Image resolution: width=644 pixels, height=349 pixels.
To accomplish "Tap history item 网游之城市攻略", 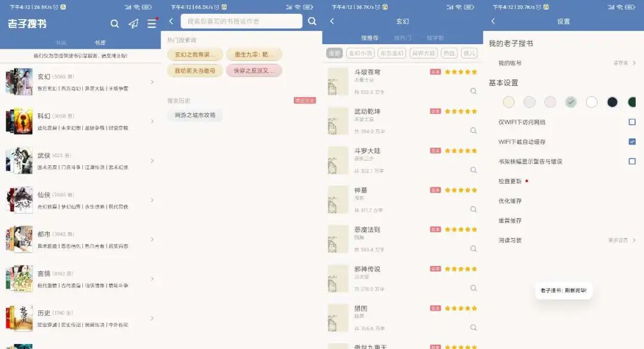I will (x=195, y=115).
